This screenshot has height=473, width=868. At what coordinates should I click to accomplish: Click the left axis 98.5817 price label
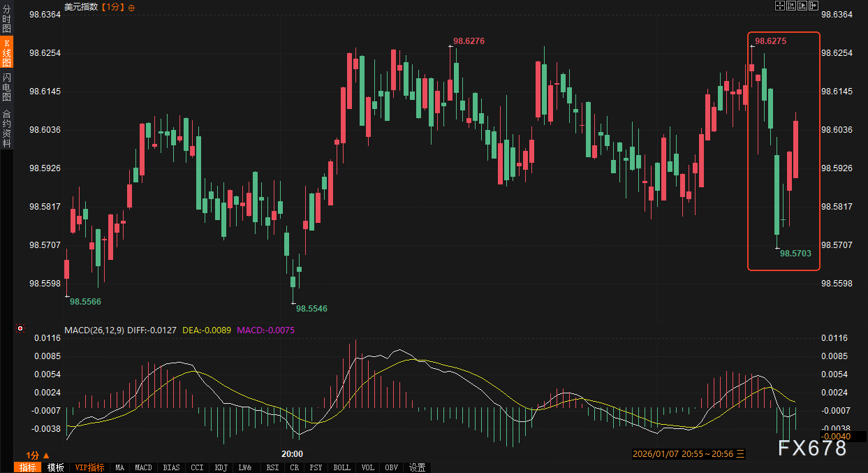[x=46, y=207]
